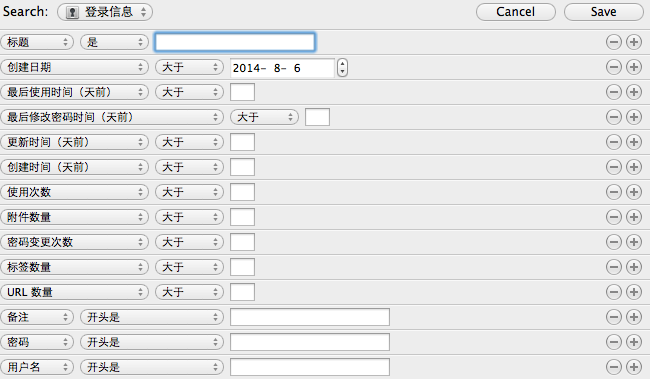Screen dimensions: 650x379
Task: Click the 用户名 value text field
Action: coord(310,367)
